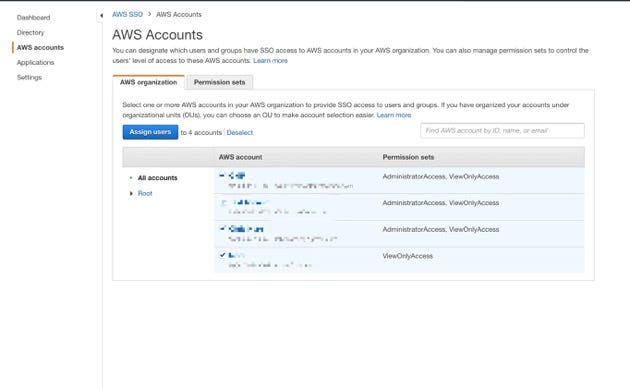
Task: Open Settings in the sidebar
Action: pyautogui.click(x=29, y=77)
